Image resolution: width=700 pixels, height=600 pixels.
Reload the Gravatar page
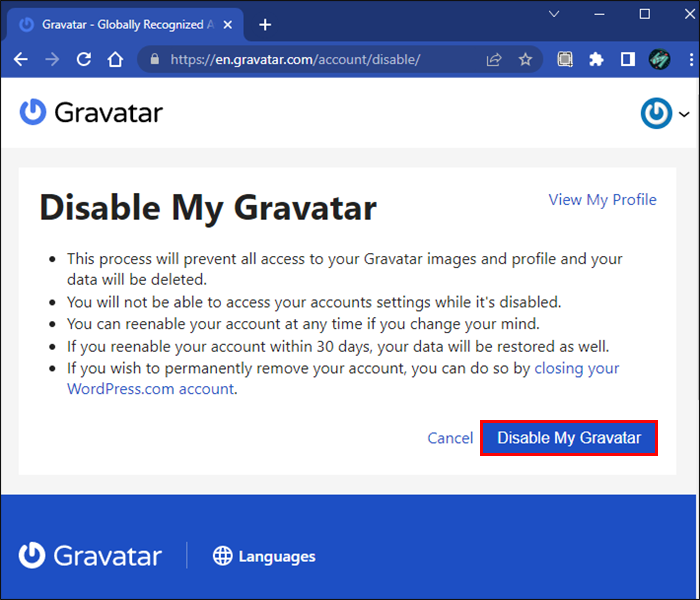pos(83,59)
